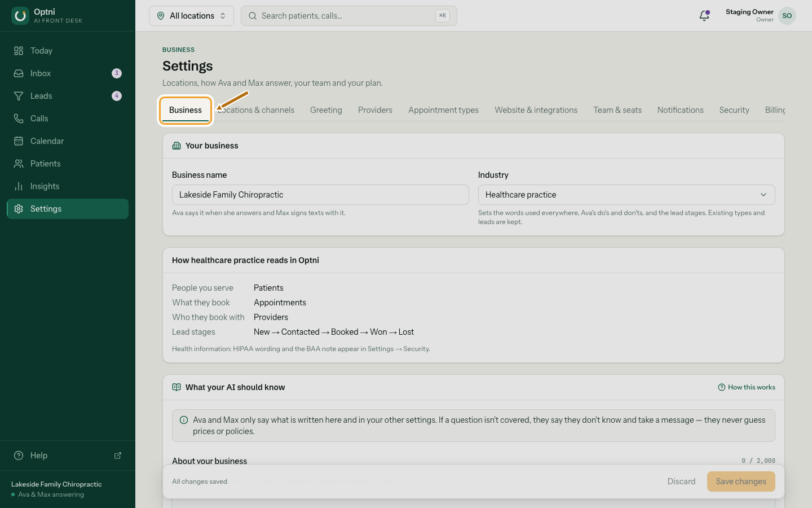Click the book icon beside What your AI should know
Viewport: 812px width, 508px height.
pos(176,387)
